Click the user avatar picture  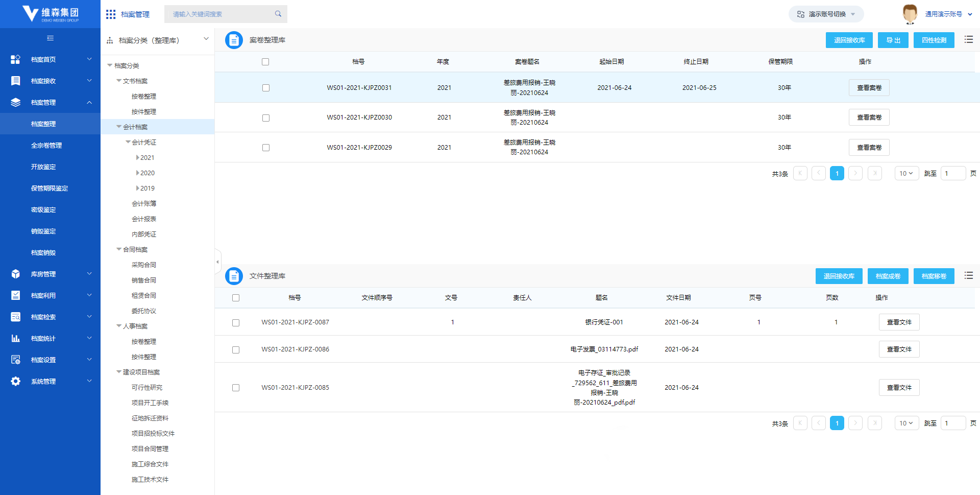[x=910, y=14]
